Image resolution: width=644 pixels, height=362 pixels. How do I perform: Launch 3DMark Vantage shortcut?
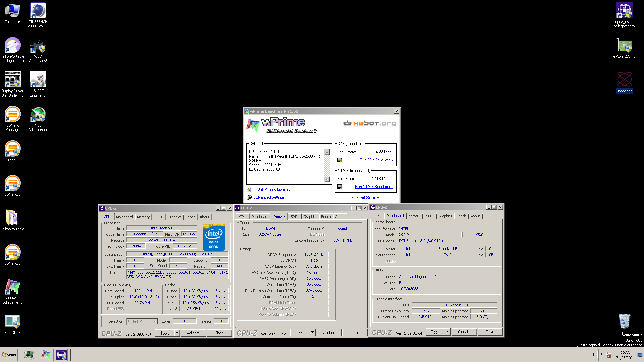point(12,119)
